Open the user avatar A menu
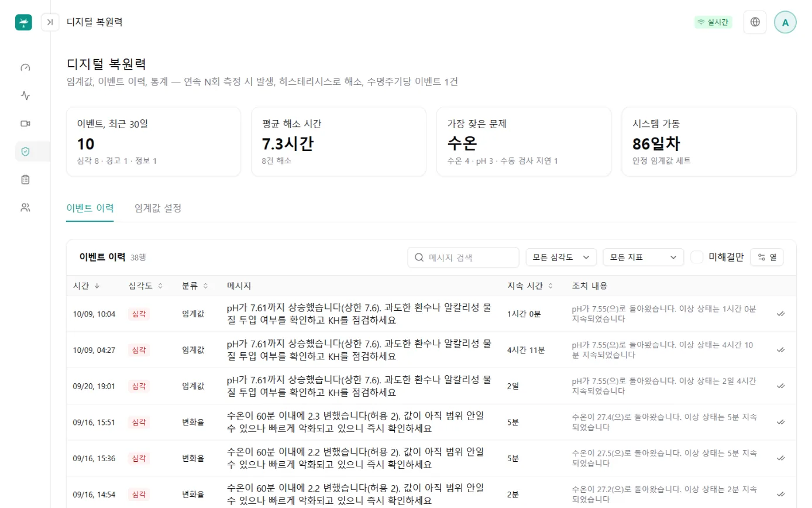The height and width of the screenshot is (508, 812). (785, 22)
